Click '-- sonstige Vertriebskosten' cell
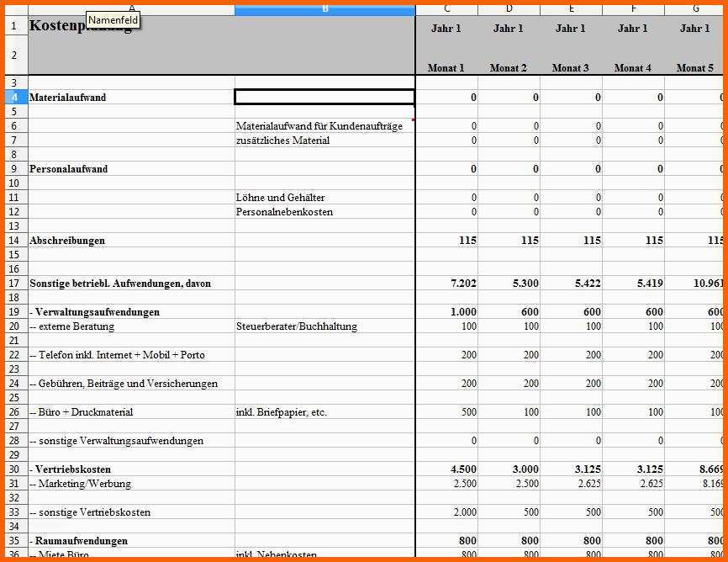 pyautogui.click(x=131, y=512)
